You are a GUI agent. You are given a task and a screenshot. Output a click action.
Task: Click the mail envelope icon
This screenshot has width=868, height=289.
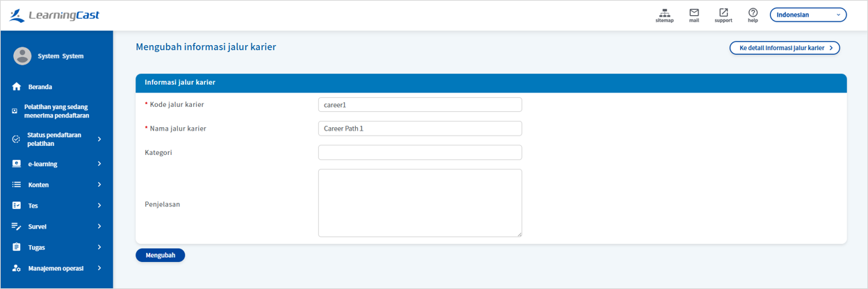click(694, 13)
